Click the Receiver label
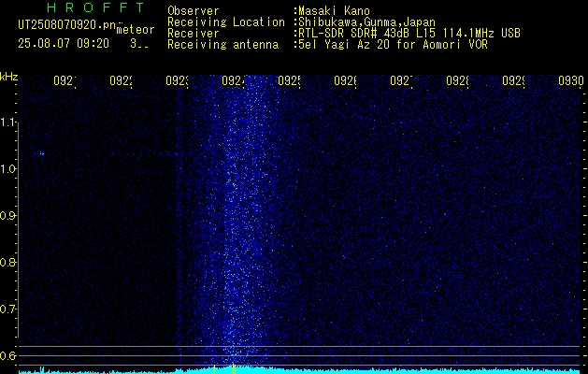This screenshot has width=588, height=374. tap(194, 34)
